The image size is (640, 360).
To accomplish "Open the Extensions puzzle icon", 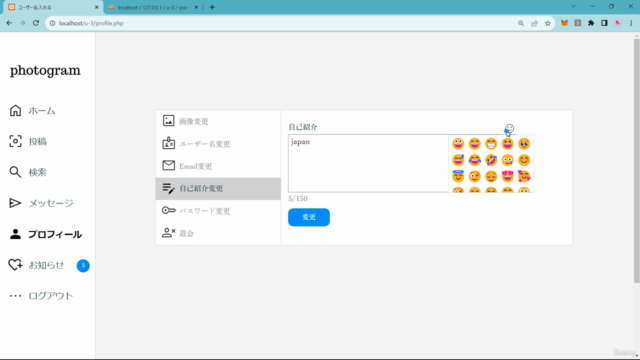I will point(591,23).
